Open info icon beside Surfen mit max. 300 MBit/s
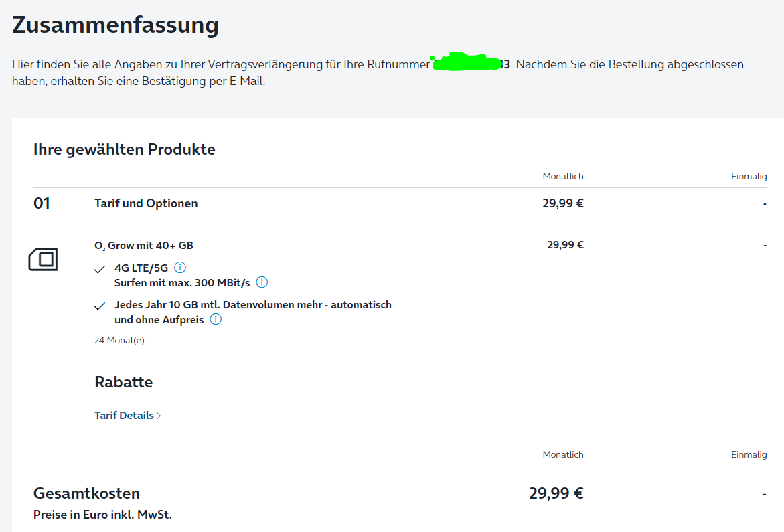 [x=262, y=282]
